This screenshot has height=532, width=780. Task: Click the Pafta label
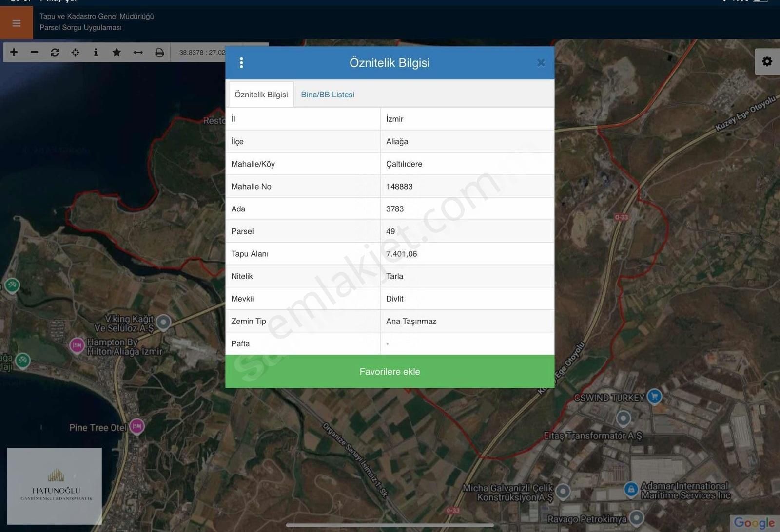[240, 343]
